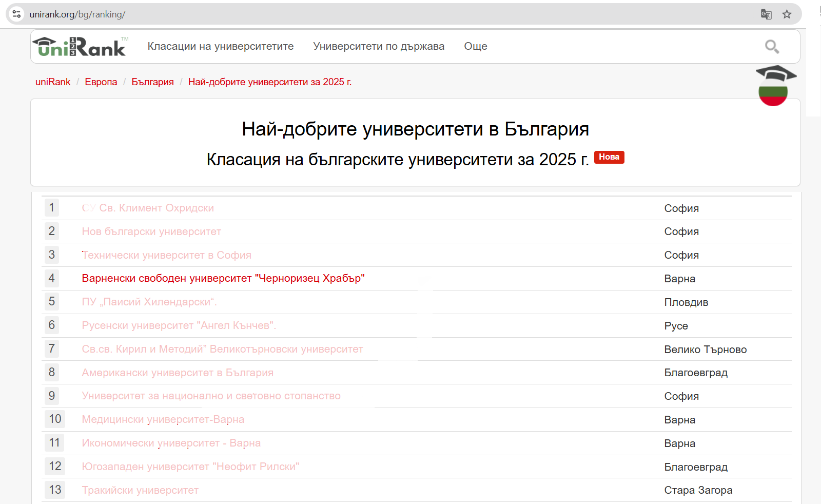Open 'Нов български университет' link
The height and width of the screenshot is (504, 821).
pos(151,232)
